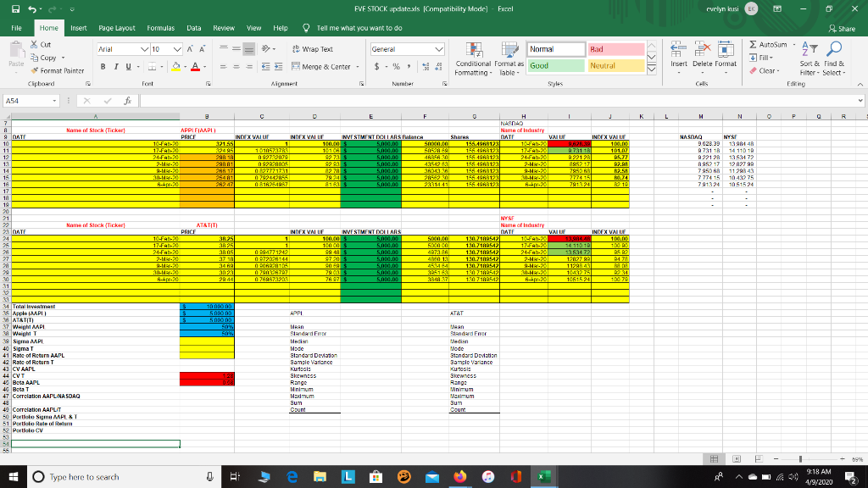The image size is (868, 488).
Task: Toggle Align Left
Action: (224, 67)
